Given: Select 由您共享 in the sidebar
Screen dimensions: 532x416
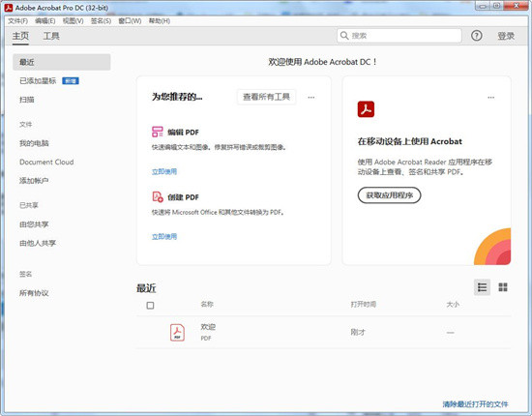Looking at the screenshot, I should (34, 224).
